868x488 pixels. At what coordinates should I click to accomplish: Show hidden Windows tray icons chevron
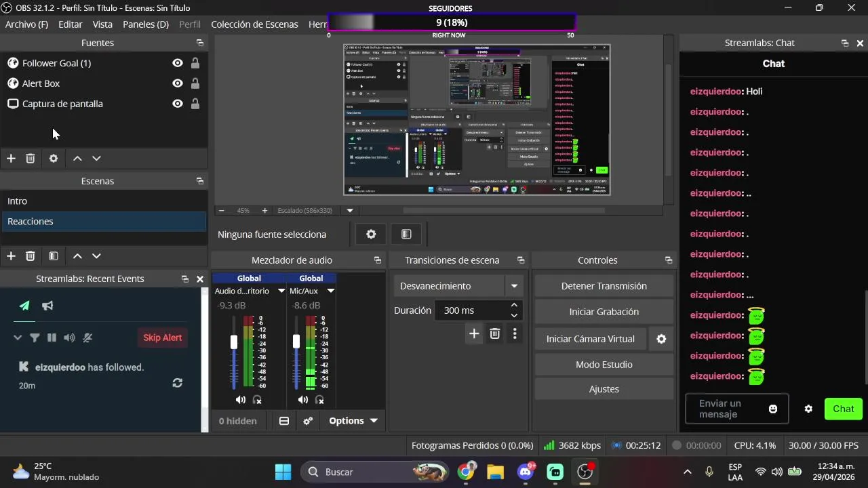coord(688,472)
